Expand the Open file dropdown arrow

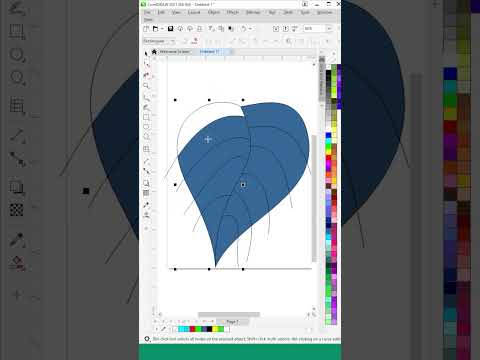click(x=162, y=29)
